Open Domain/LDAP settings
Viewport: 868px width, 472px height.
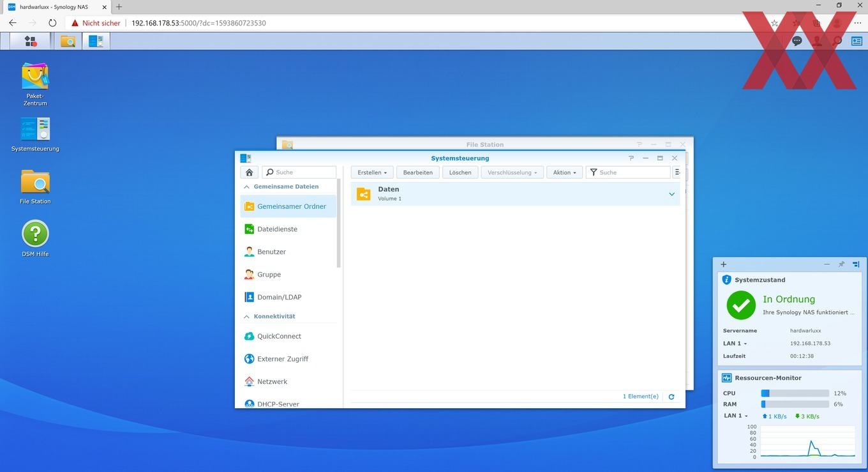pos(288,297)
